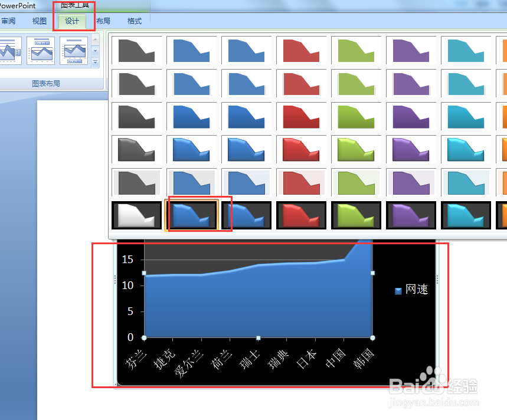This screenshot has width=507, height=420.
Task: Apply red gradient chart style in third row
Action: click(x=301, y=116)
